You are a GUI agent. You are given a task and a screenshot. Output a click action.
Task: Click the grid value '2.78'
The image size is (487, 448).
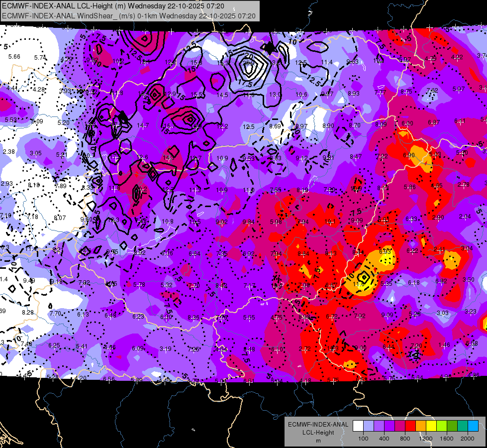[464, 185]
